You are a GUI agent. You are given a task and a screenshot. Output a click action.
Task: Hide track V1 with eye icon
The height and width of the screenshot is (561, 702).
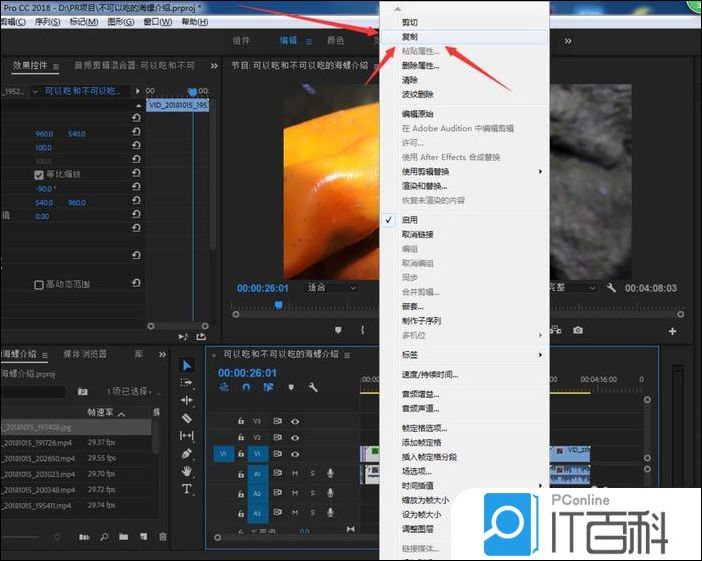(295, 454)
